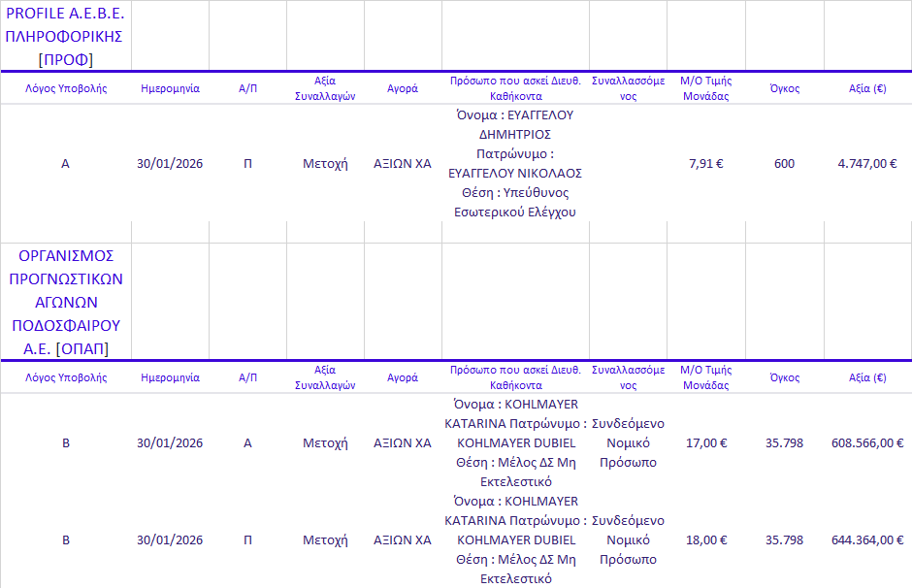Click 'Αγορά' header in ΟΠΑΠ table
This screenshot has width=912, height=588.
click(x=403, y=377)
